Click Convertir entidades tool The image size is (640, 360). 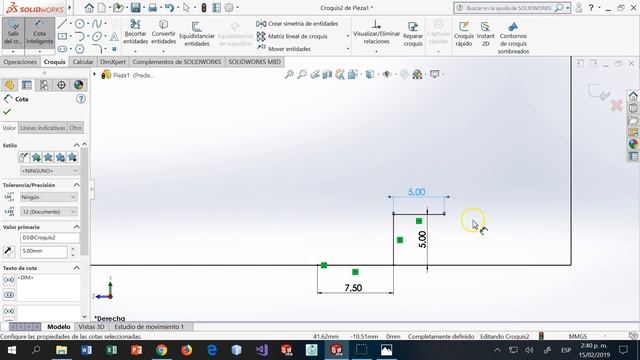coord(163,32)
